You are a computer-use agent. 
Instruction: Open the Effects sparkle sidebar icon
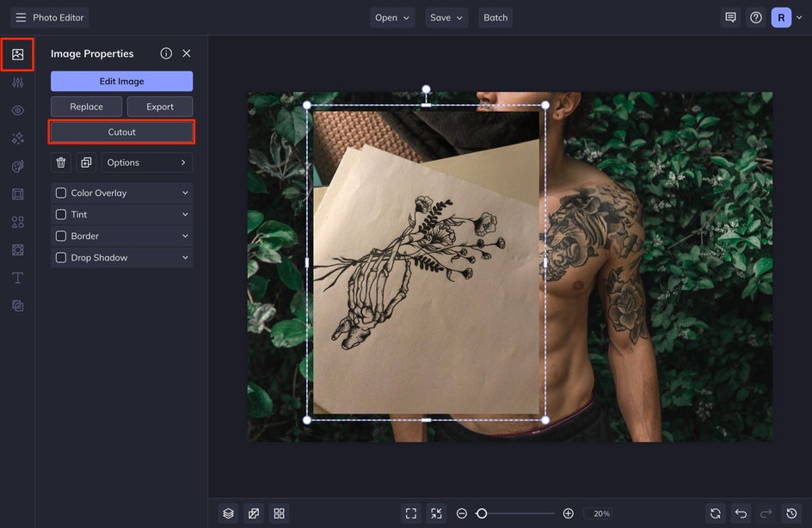pos(17,138)
